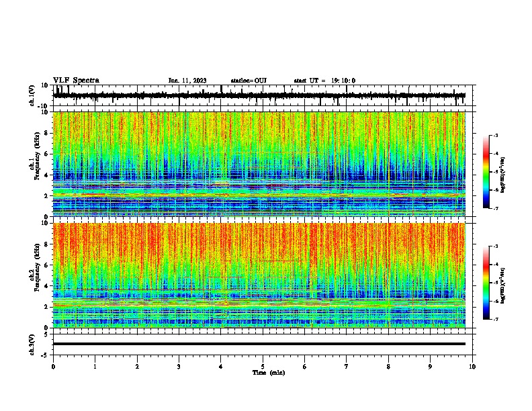Click the ch.3 panel "-5" volt tick label
The width and height of the screenshot is (532, 411).
pyautogui.click(x=46, y=355)
